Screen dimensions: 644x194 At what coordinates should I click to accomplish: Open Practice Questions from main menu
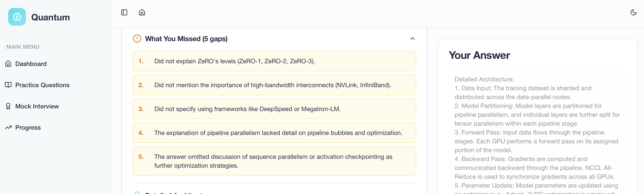pyautogui.click(x=42, y=85)
